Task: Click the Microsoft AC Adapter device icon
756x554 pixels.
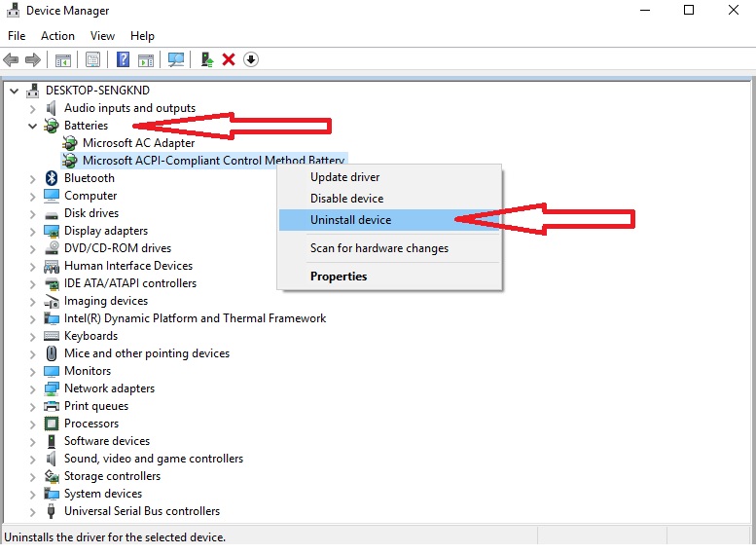Action: pos(70,143)
